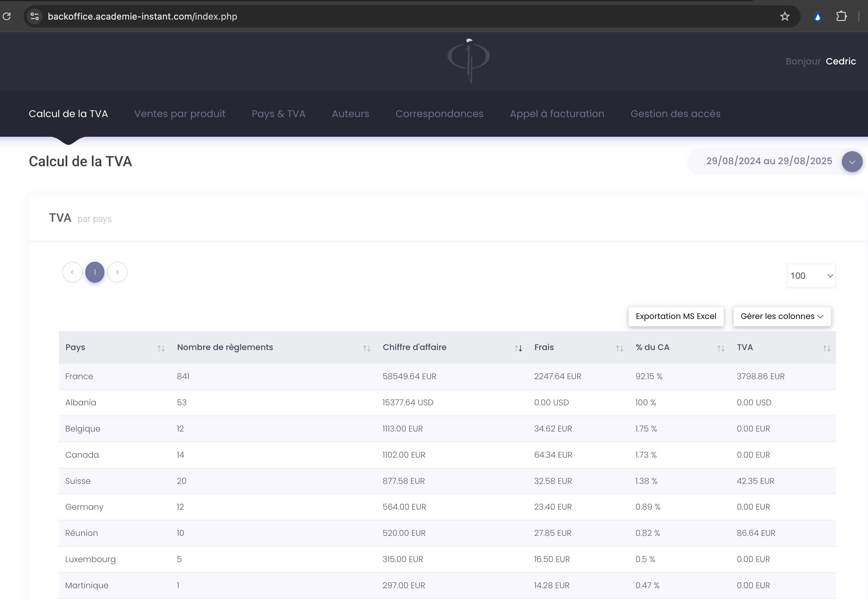This screenshot has height=600, width=868.
Task: Click the browser reload icon
Action: point(7,16)
